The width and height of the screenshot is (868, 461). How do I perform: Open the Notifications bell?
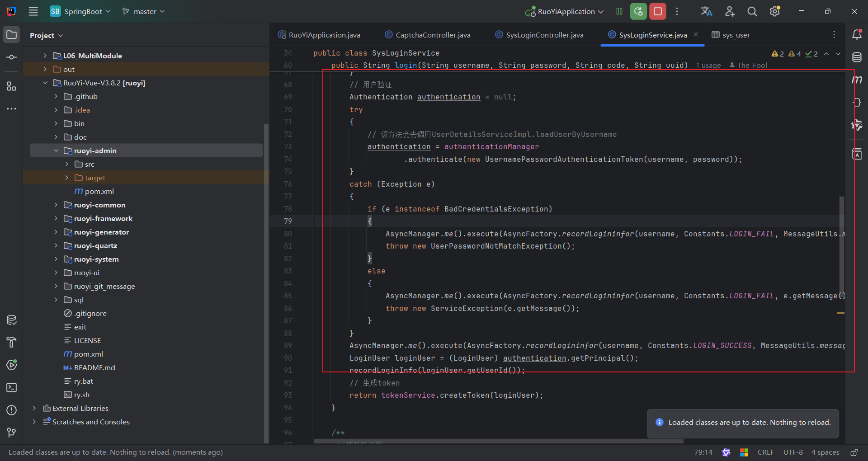click(x=857, y=34)
